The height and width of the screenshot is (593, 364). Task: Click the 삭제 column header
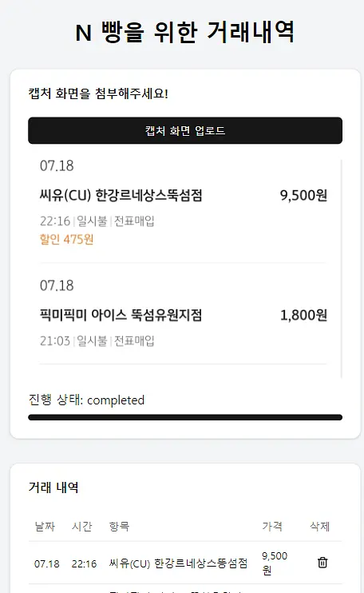pos(320,526)
